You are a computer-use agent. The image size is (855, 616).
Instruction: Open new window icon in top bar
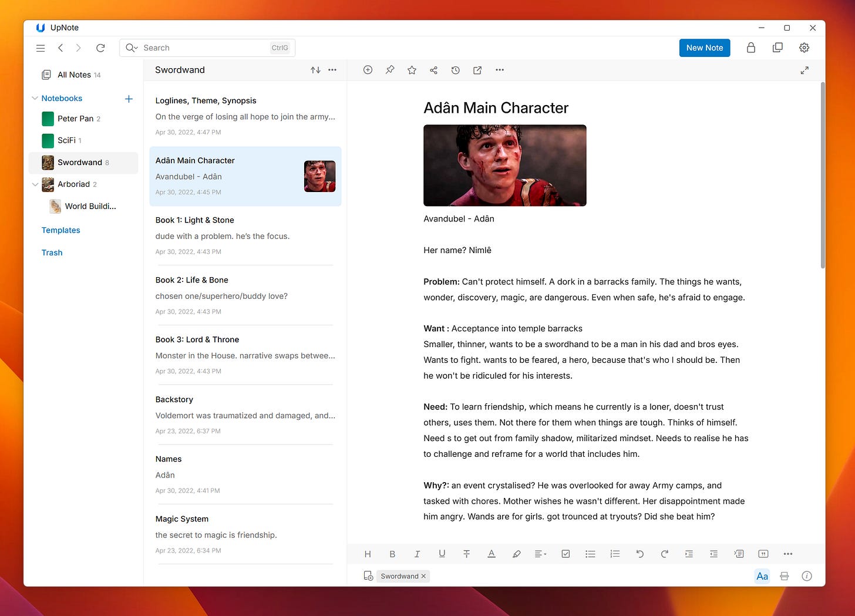pos(777,48)
